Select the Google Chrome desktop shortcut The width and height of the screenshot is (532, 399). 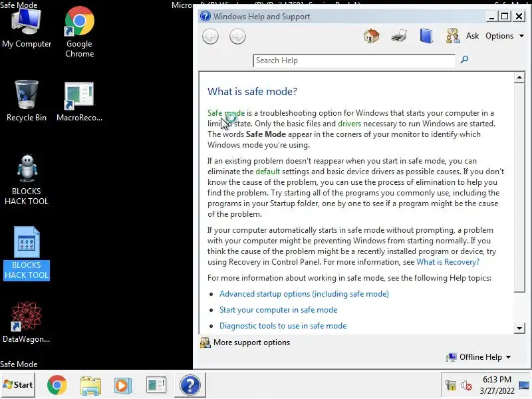click(79, 32)
